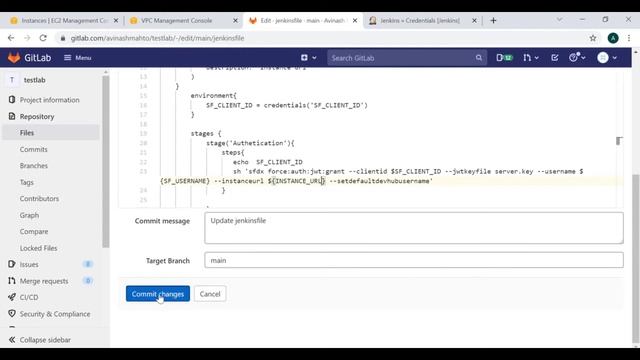This screenshot has height=360, width=640.
Task: Click the Commit message text area
Action: [414, 228]
